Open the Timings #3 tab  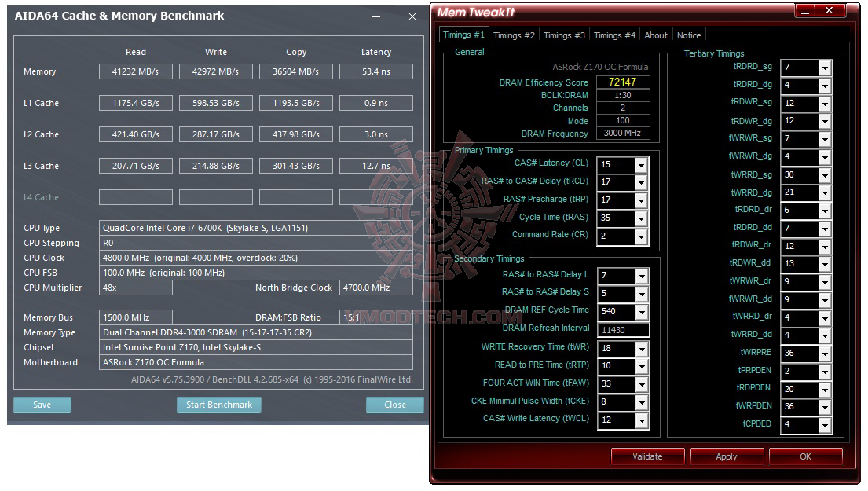pos(564,35)
